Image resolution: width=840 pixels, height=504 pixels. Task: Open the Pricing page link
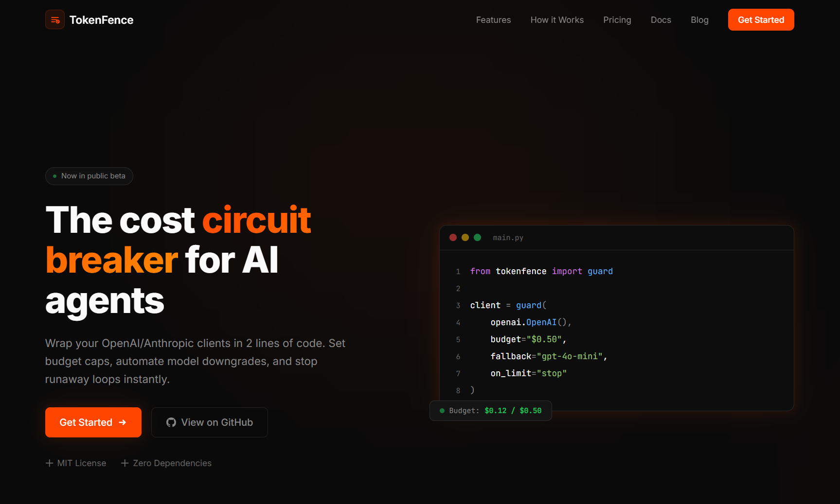tap(617, 20)
